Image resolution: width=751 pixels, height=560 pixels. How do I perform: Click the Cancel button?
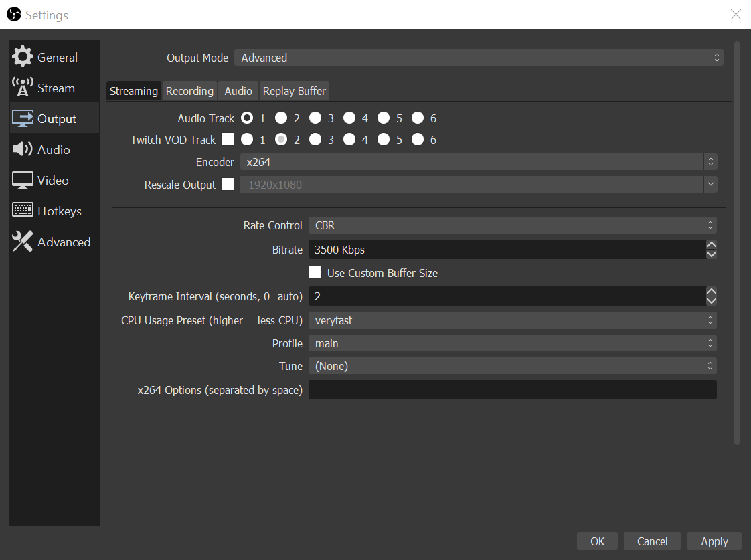pyautogui.click(x=652, y=541)
